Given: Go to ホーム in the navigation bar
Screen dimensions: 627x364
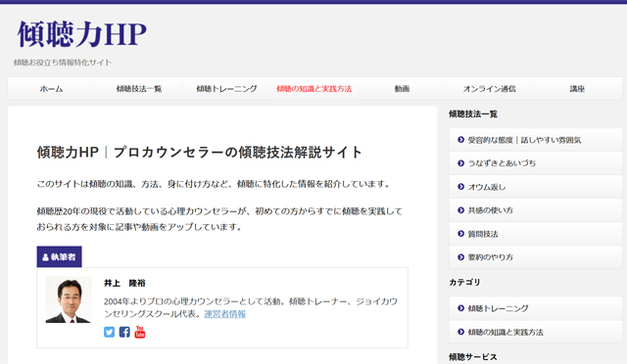Looking at the screenshot, I should point(52,89).
